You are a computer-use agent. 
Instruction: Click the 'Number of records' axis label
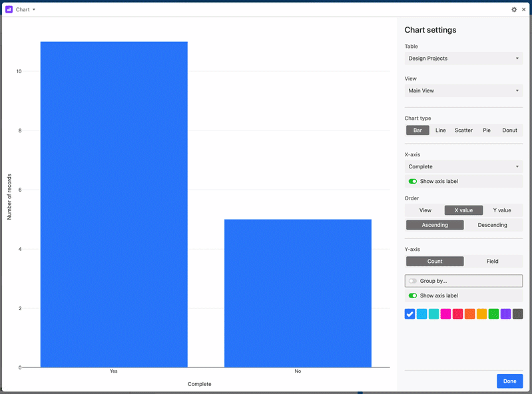pyautogui.click(x=9, y=197)
